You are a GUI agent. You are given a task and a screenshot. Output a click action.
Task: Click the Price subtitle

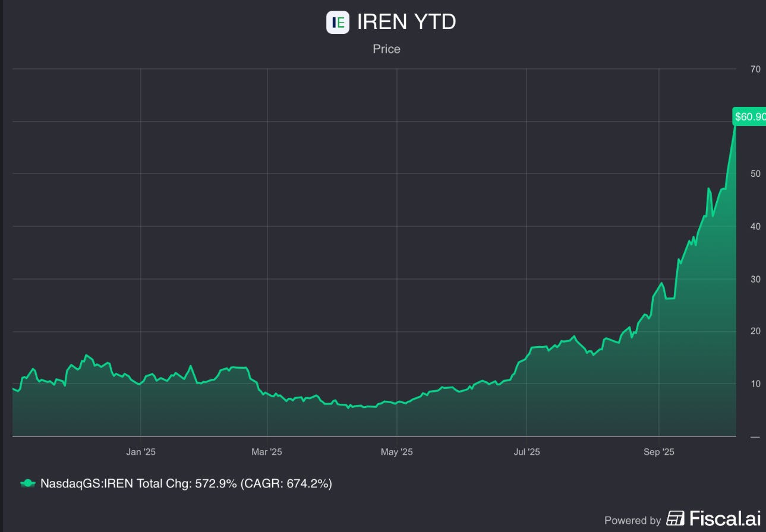[x=386, y=49]
